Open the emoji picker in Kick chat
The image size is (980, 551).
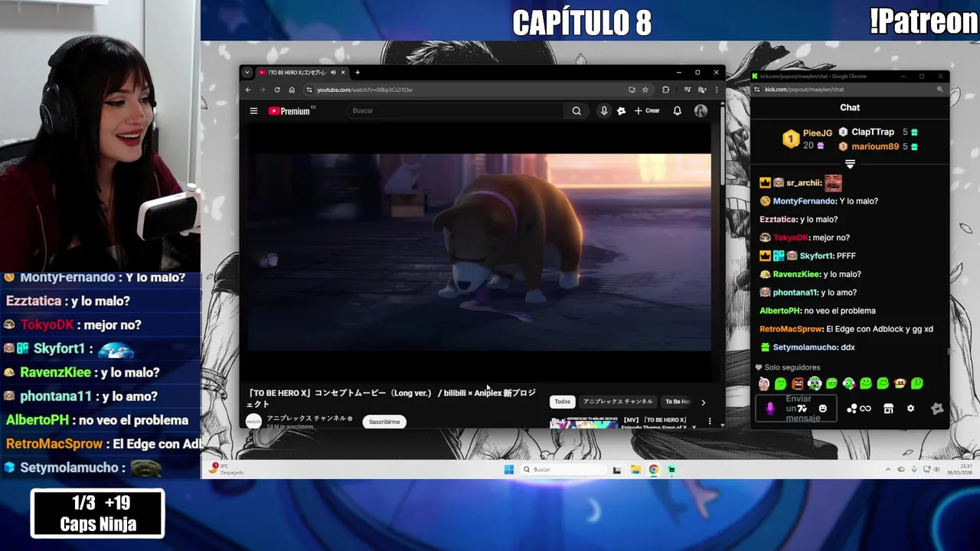823,409
